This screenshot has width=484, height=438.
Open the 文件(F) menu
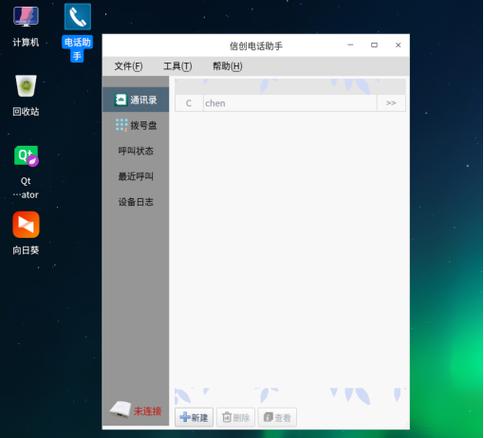point(128,66)
